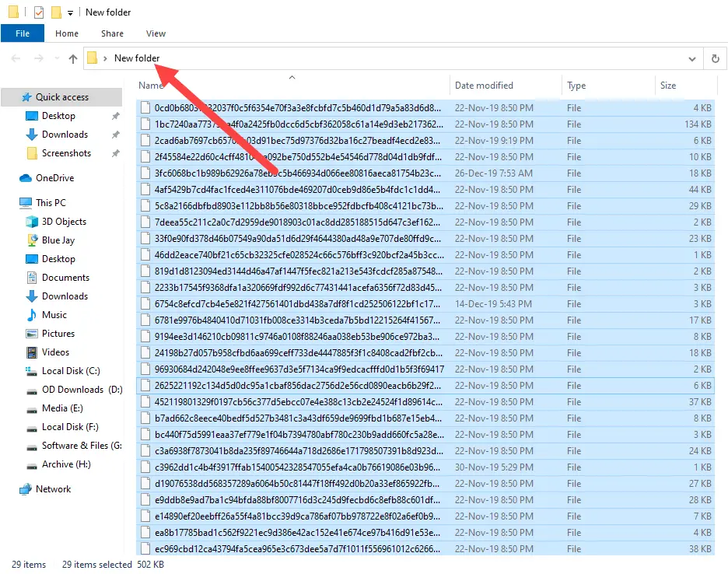The width and height of the screenshot is (728, 574).
Task: Open pinned Downloads under Quick access
Action: pyautogui.click(x=65, y=135)
